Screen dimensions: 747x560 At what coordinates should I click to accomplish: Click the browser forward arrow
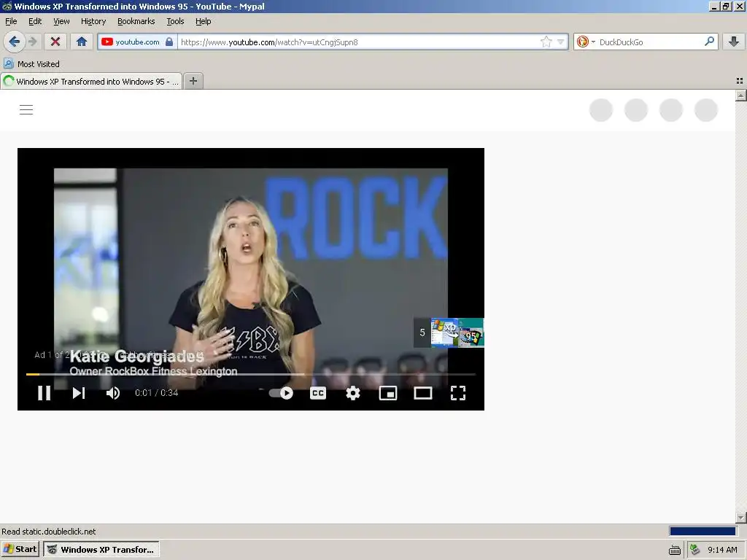[33, 42]
